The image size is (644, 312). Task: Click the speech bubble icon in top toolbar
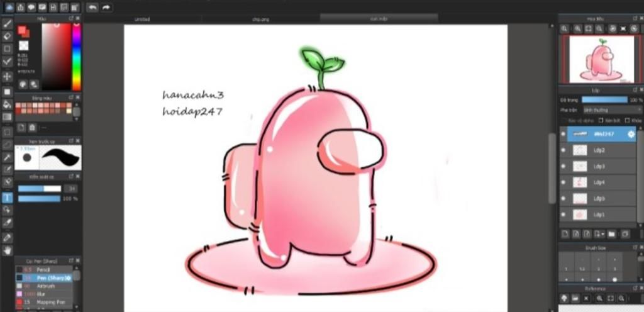click(x=31, y=7)
